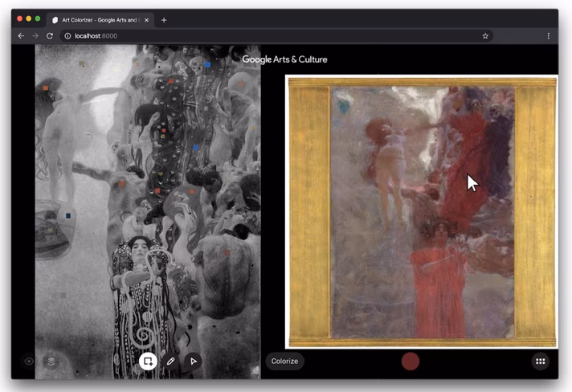Click the Google Arts & Culture logo
Screen dimensions: 572x392
coord(284,59)
